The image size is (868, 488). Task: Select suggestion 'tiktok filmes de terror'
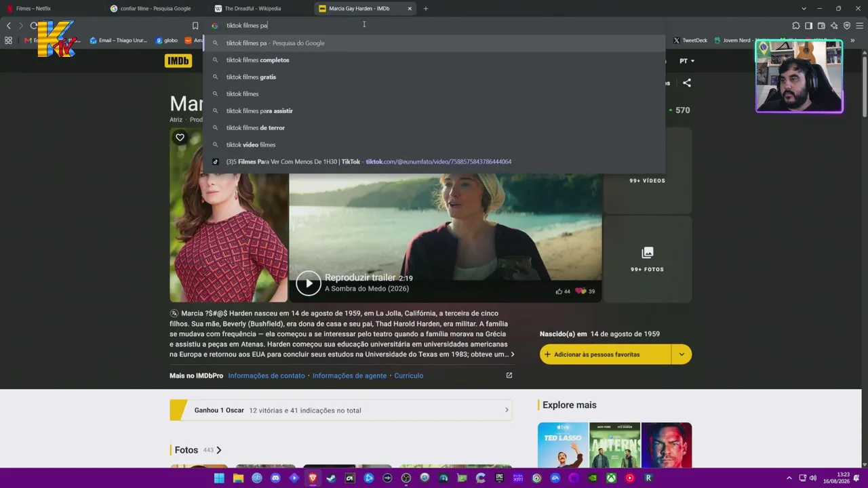pos(434,128)
